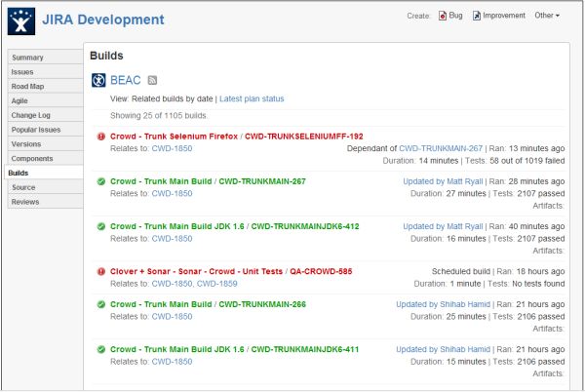This screenshot has width=585, height=392.
Task: Open the Source tab
Action: (x=45, y=187)
